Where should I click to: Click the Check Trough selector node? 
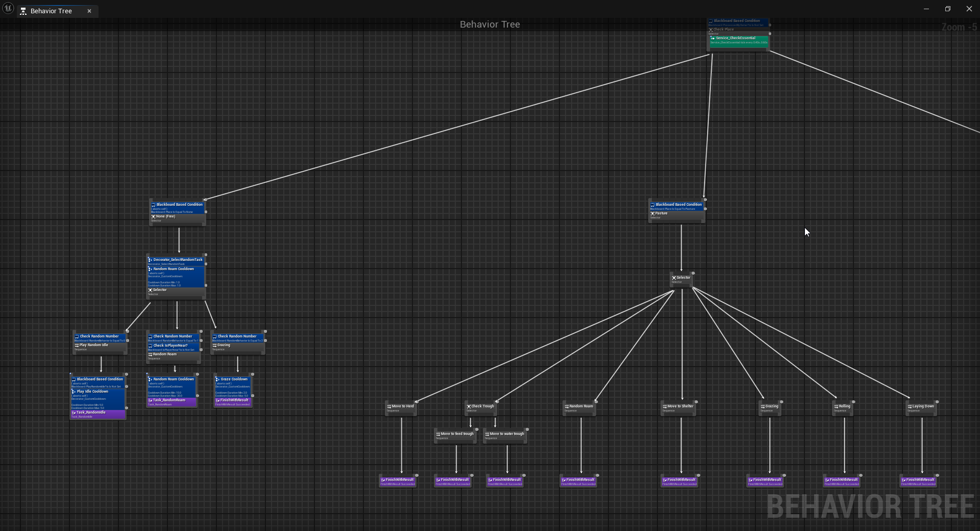[x=480, y=408]
